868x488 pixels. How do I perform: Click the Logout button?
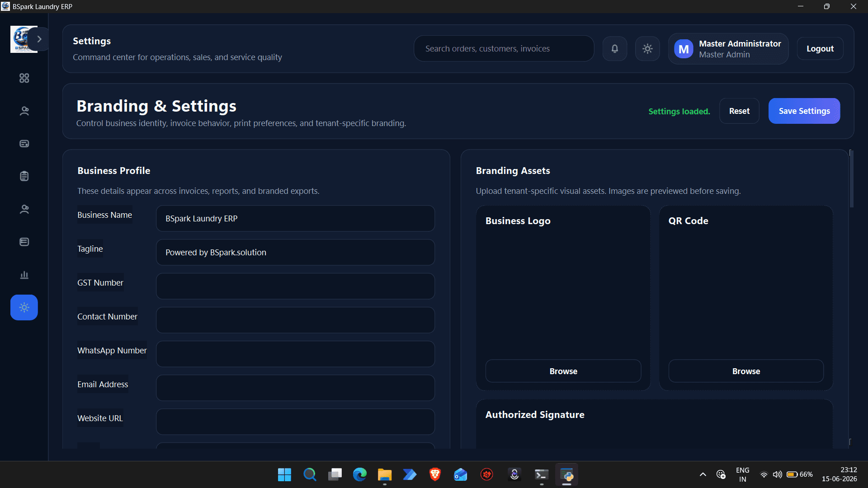pos(820,49)
